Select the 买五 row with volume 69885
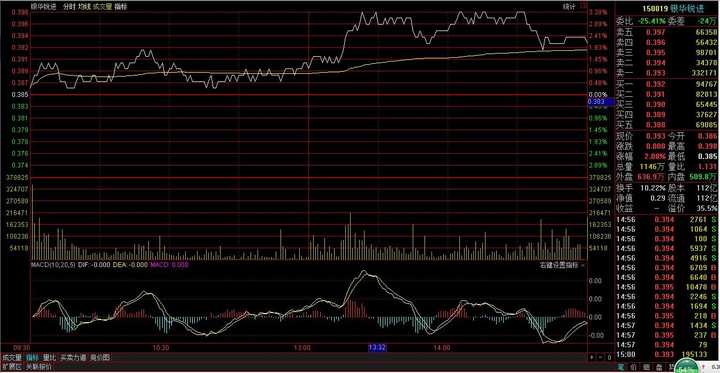Screen dimensions: 720x373 (x=667, y=124)
